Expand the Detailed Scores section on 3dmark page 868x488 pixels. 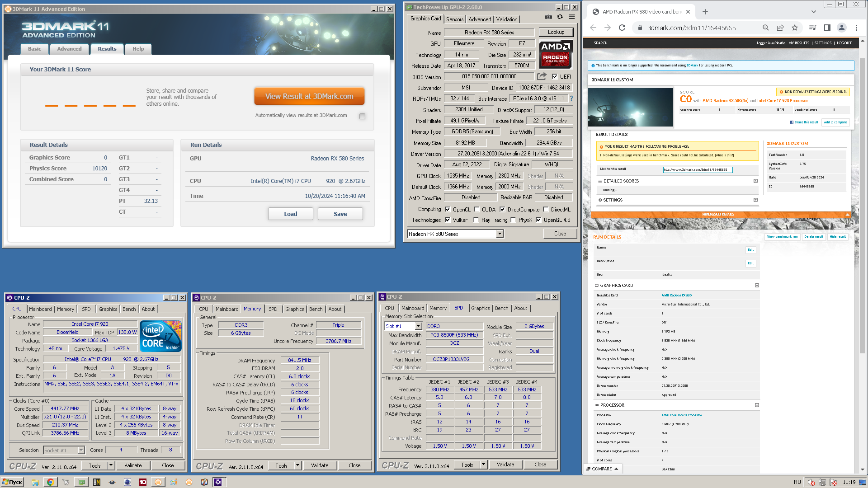[x=755, y=181]
